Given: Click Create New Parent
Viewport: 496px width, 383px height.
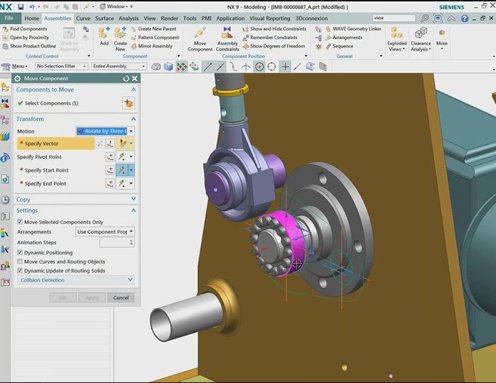Looking at the screenshot, I should (154, 29).
